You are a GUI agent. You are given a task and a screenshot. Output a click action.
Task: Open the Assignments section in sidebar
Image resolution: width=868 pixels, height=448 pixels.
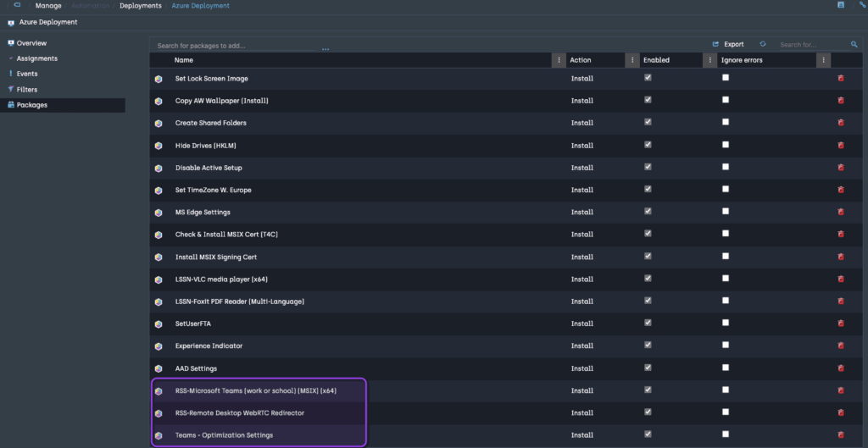pyautogui.click(x=36, y=58)
